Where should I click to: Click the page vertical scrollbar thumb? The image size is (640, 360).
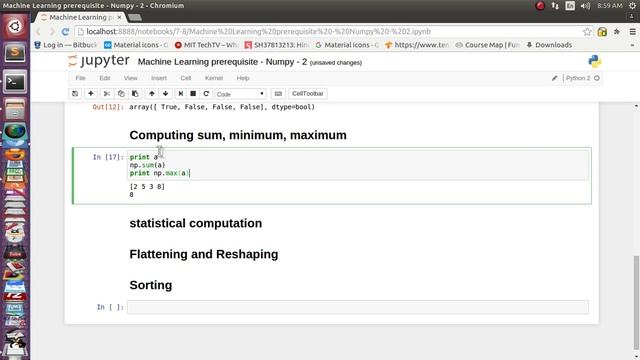coord(636,302)
